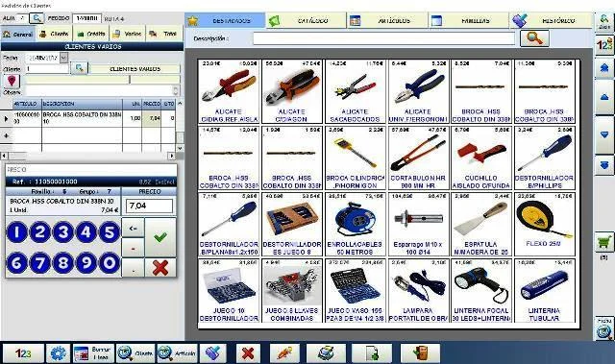
Task: Switch to the Catálogo tab
Action: click(x=307, y=20)
